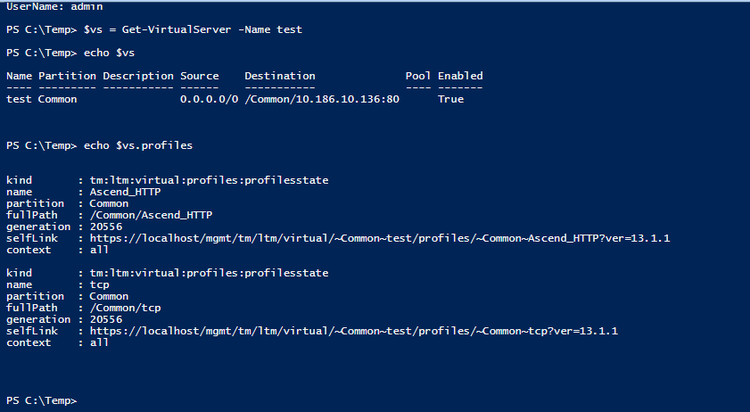Click the Ascend_HTTP name value
This screenshot has height=412, width=750.
[125, 191]
